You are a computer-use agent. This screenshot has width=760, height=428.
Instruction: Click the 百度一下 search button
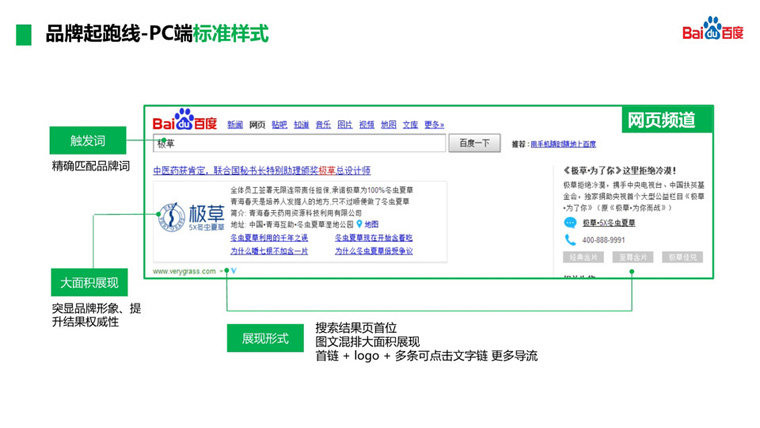(474, 143)
